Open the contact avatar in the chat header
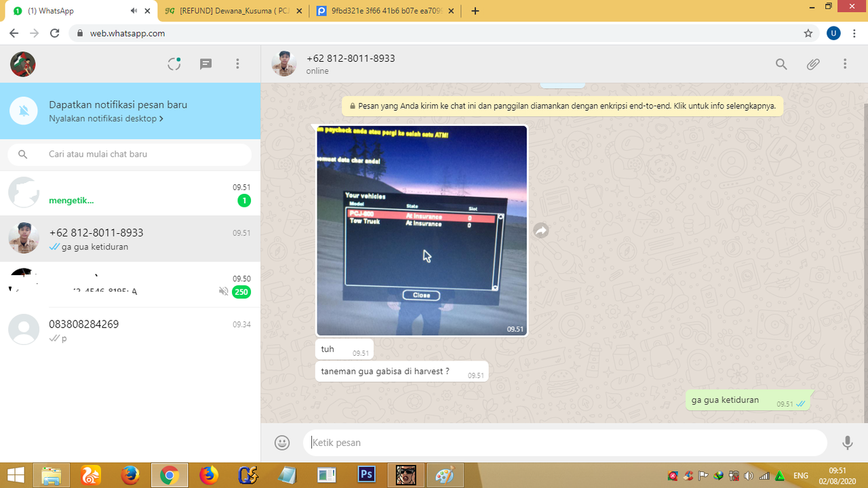 click(x=284, y=64)
